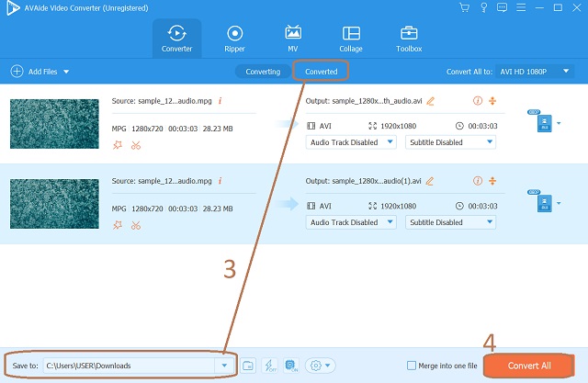Expand the Add Files dropdown arrow

coord(66,72)
